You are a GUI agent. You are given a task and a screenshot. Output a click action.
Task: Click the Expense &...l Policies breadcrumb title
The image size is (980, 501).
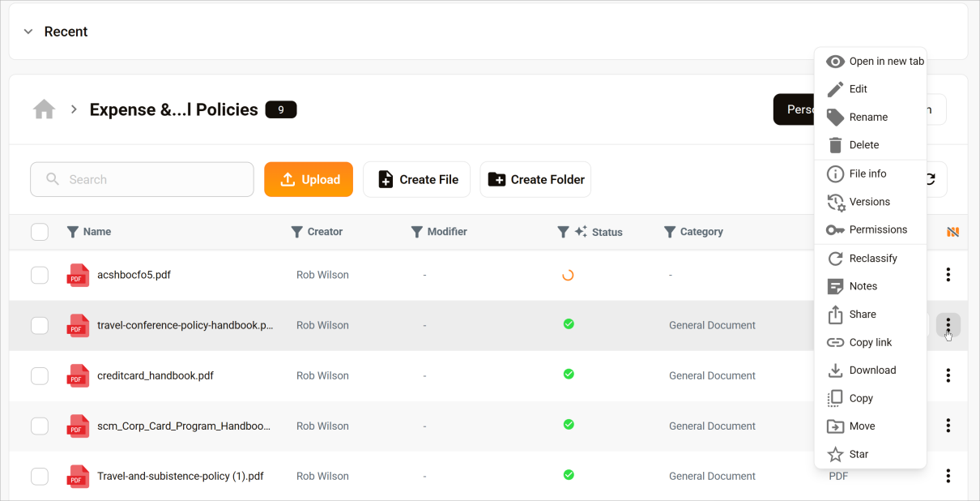coord(173,109)
